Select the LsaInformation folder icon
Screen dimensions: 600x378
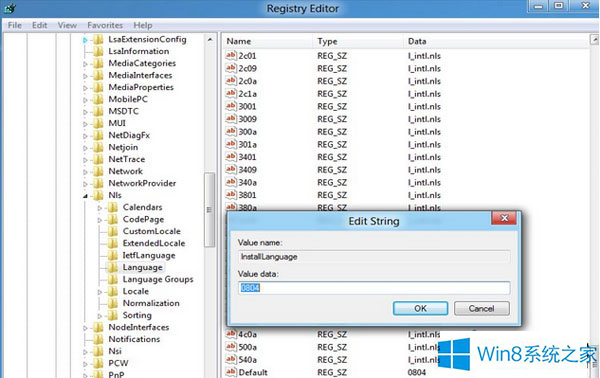(98, 51)
